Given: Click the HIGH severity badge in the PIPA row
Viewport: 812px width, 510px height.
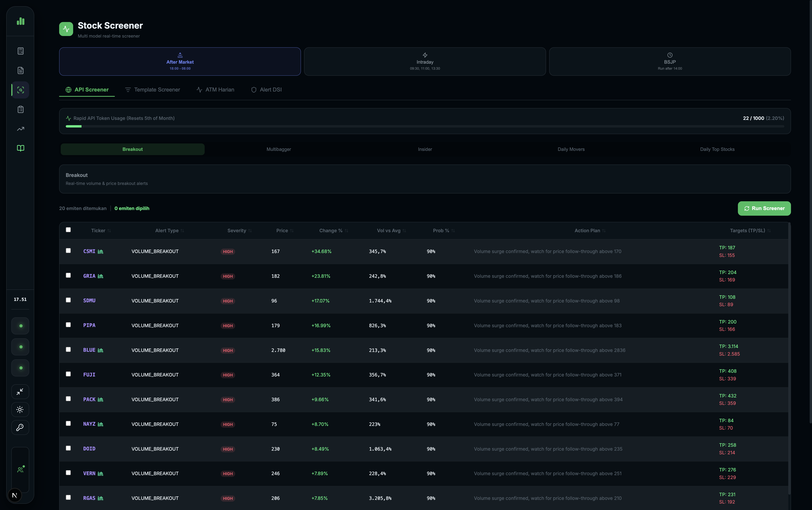Looking at the screenshot, I should [x=228, y=326].
